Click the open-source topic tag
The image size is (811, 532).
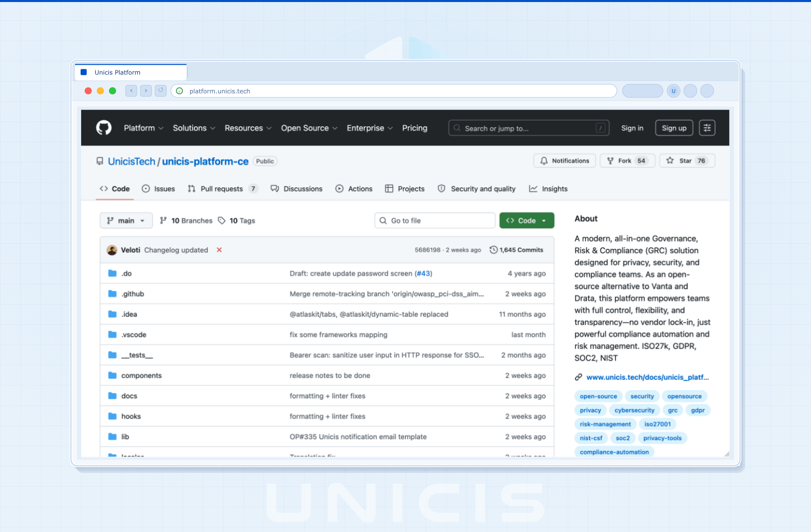pyautogui.click(x=598, y=396)
